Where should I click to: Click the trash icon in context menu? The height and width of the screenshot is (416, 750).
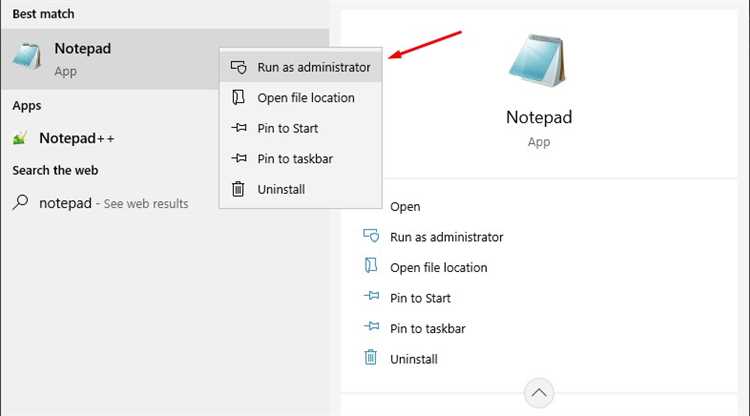pyautogui.click(x=238, y=189)
